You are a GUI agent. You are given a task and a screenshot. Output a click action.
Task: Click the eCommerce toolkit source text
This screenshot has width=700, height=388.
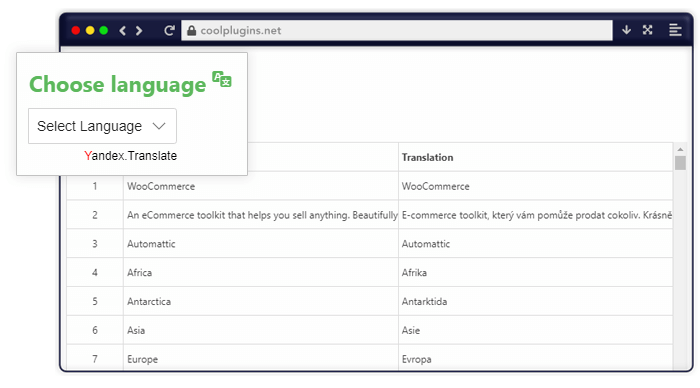(x=262, y=215)
